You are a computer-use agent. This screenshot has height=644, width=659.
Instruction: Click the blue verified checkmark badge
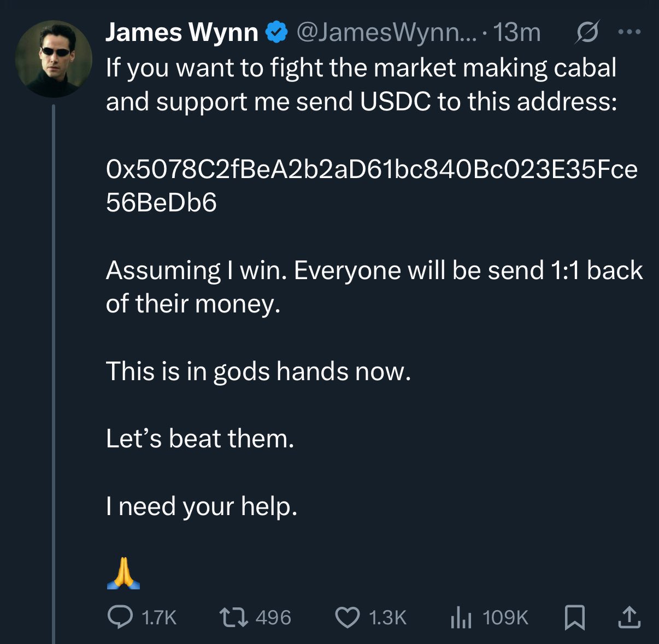[x=276, y=33]
